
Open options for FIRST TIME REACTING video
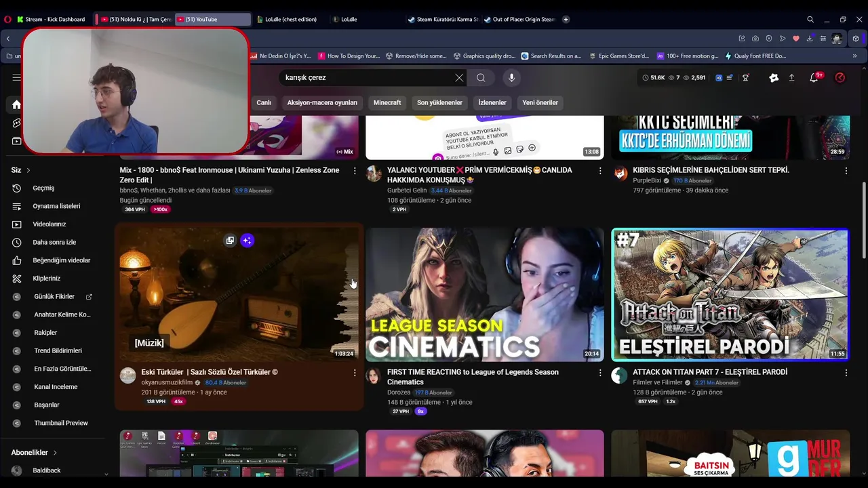(x=600, y=373)
